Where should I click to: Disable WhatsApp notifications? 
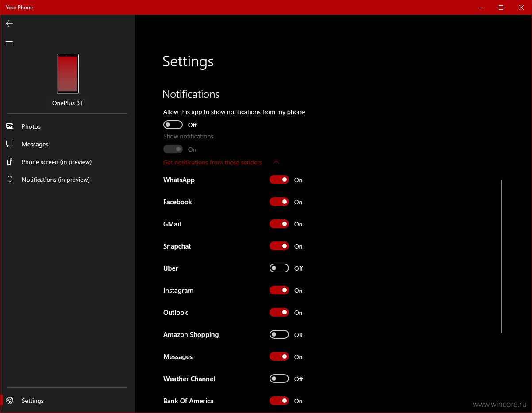(x=279, y=180)
